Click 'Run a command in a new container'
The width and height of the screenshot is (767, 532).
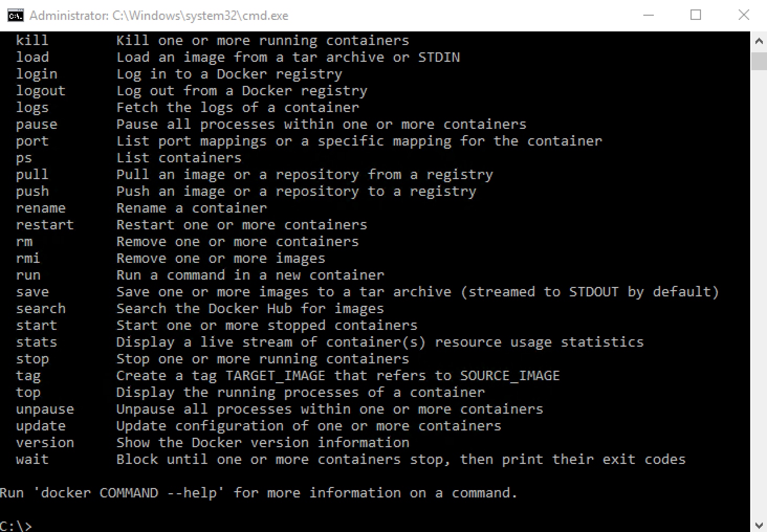[250, 275]
